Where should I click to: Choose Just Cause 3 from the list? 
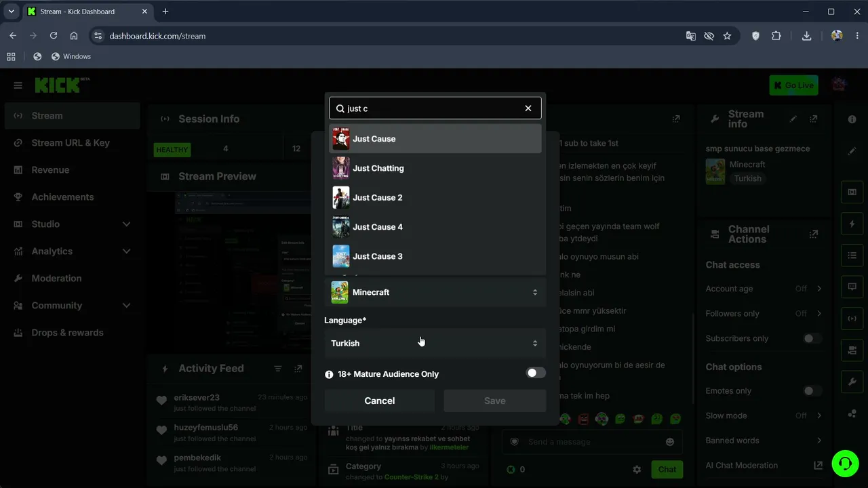click(435, 256)
